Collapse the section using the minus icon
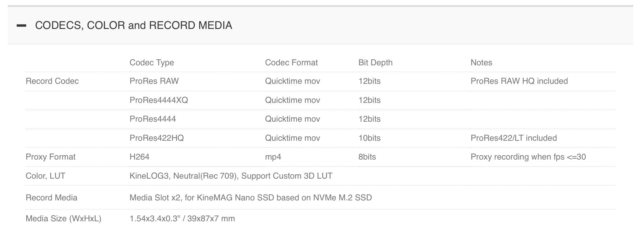 click(x=21, y=26)
